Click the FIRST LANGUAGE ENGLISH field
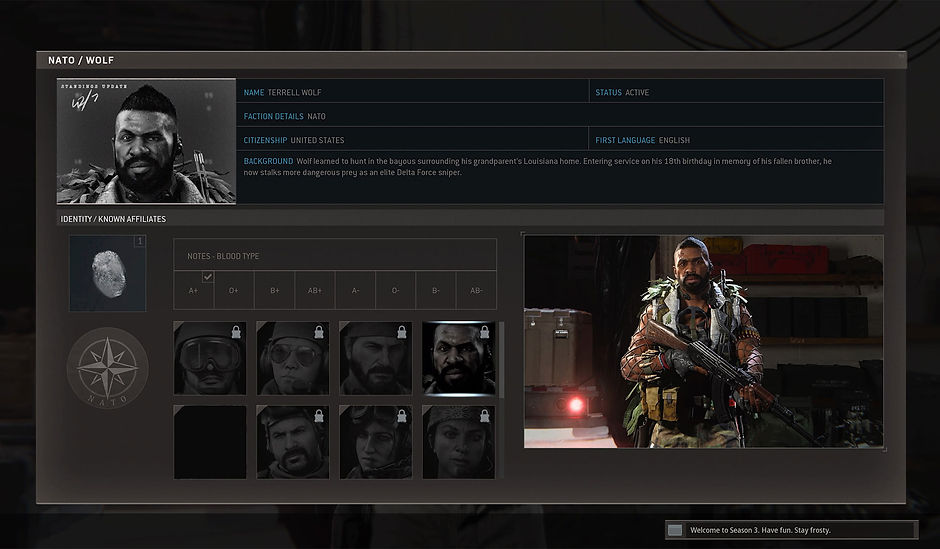940x549 pixels. (736, 139)
